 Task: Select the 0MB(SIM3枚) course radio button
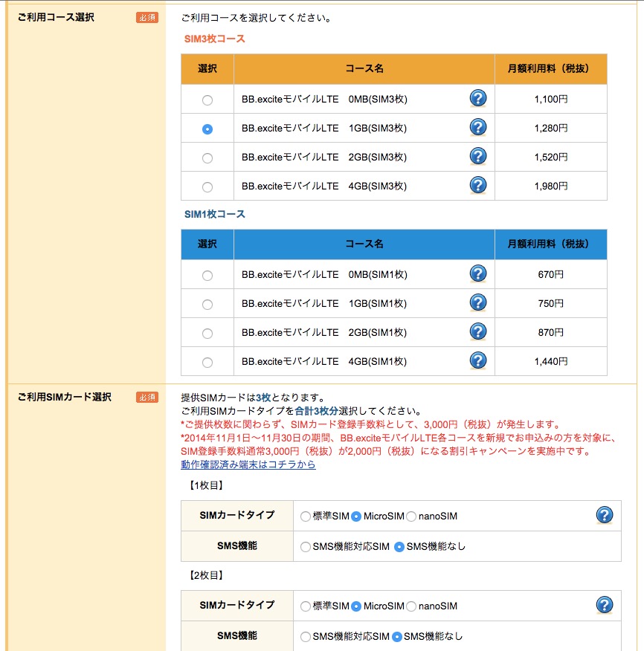click(207, 100)
